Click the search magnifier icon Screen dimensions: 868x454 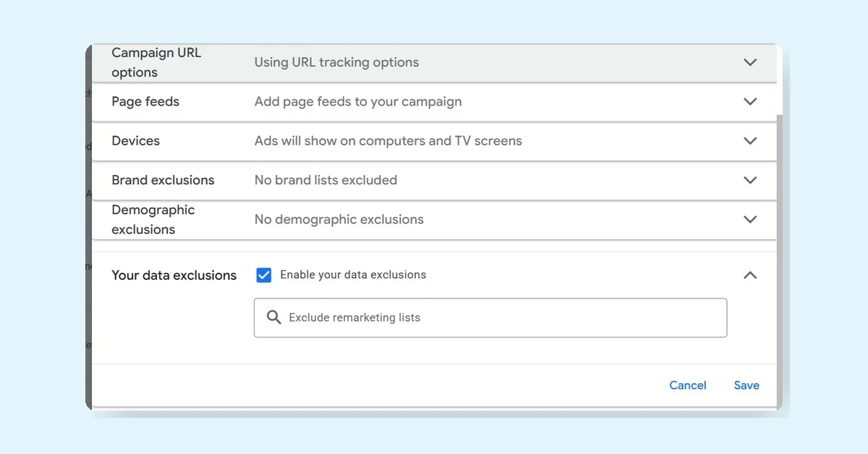(274, 317)
